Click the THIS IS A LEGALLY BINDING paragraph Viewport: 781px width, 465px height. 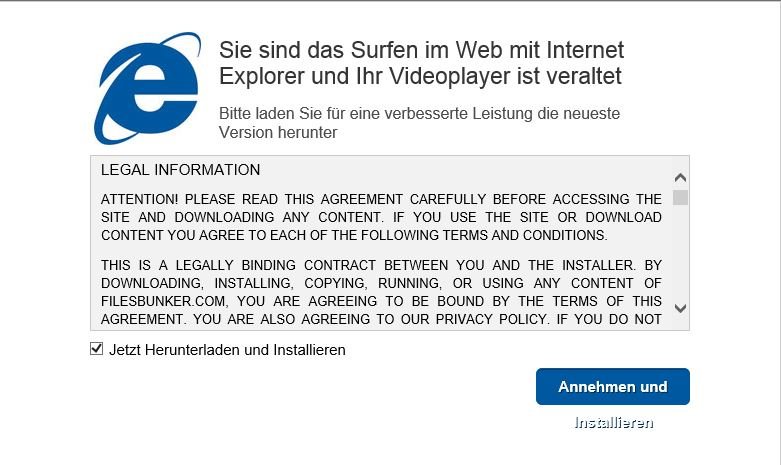[x=381, y=292]
